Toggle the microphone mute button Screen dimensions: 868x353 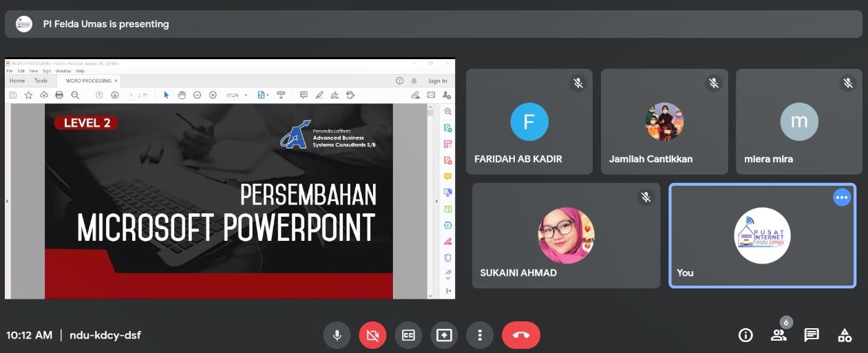tap(337, 335)
